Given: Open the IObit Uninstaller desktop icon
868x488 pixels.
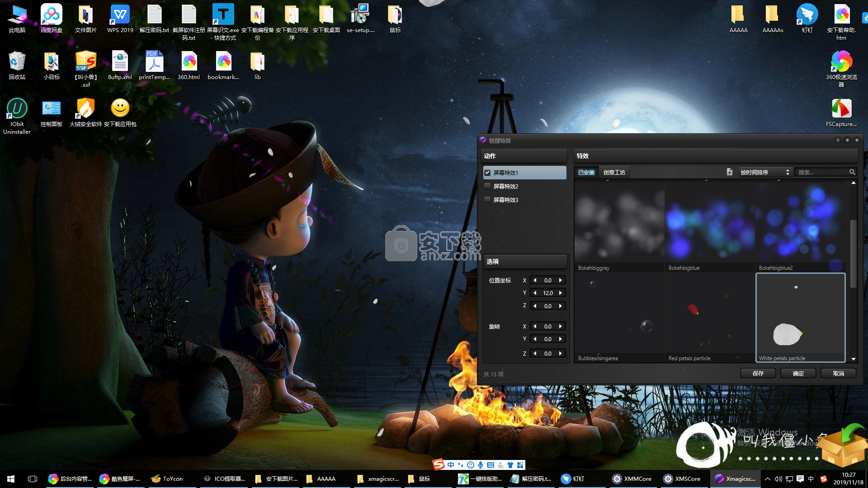Looking at the screenshot, I should [x=17, y=116].
